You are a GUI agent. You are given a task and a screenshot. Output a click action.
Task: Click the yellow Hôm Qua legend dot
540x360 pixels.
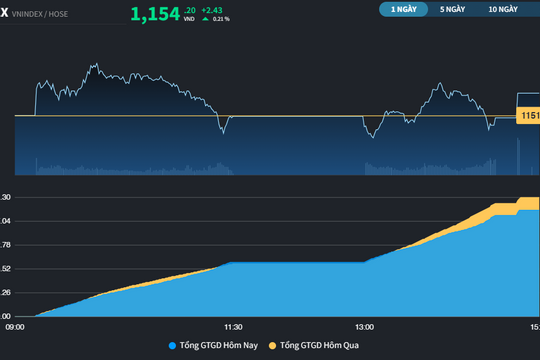pos(272,346)
